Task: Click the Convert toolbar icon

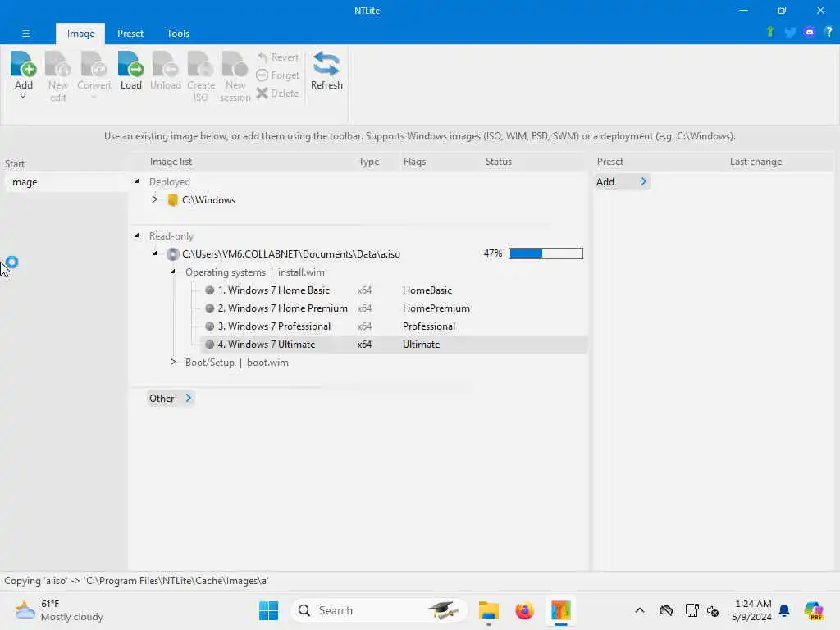Action: (x=94, y=72)
